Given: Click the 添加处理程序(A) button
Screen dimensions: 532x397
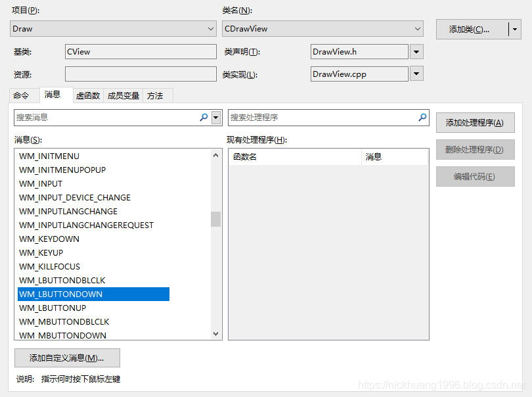Looking at the screenshot, I should click(475, 123).
